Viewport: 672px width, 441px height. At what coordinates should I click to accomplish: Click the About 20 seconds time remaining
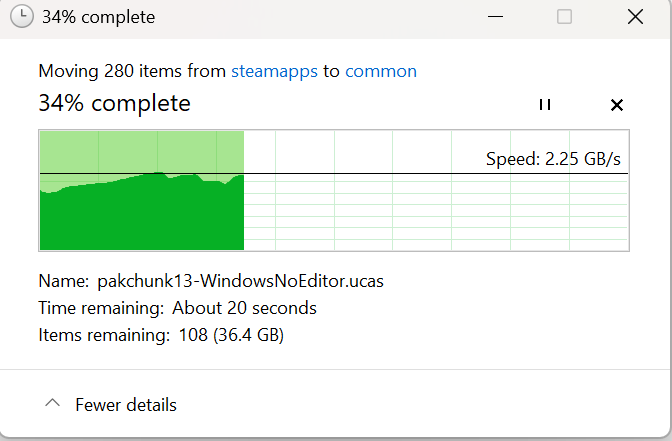coord(244,308)
